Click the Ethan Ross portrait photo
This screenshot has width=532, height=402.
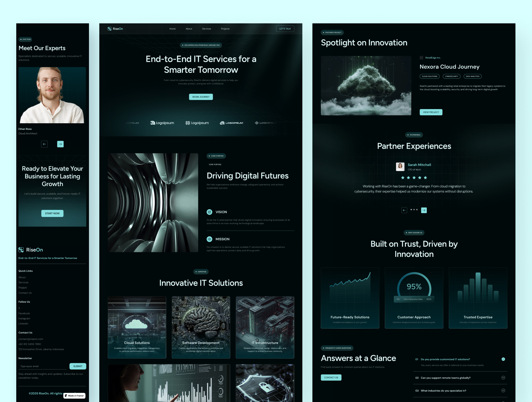[52, 95]
